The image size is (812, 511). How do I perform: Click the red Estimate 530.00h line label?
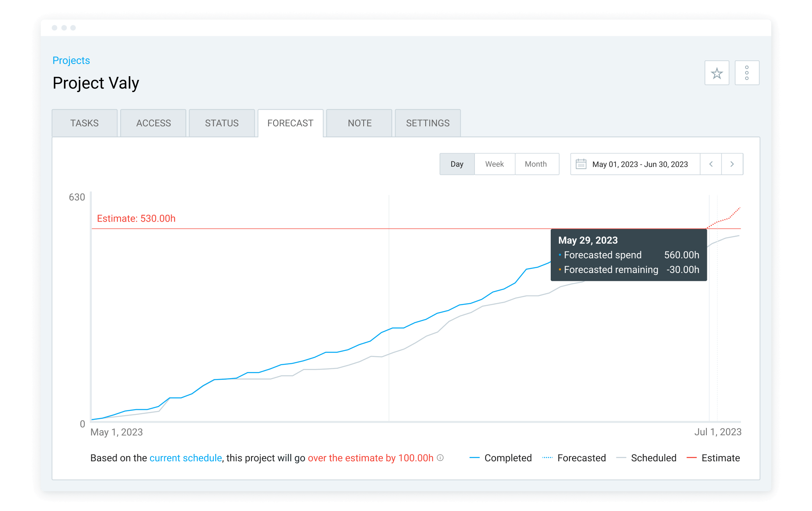coord(136,218)
